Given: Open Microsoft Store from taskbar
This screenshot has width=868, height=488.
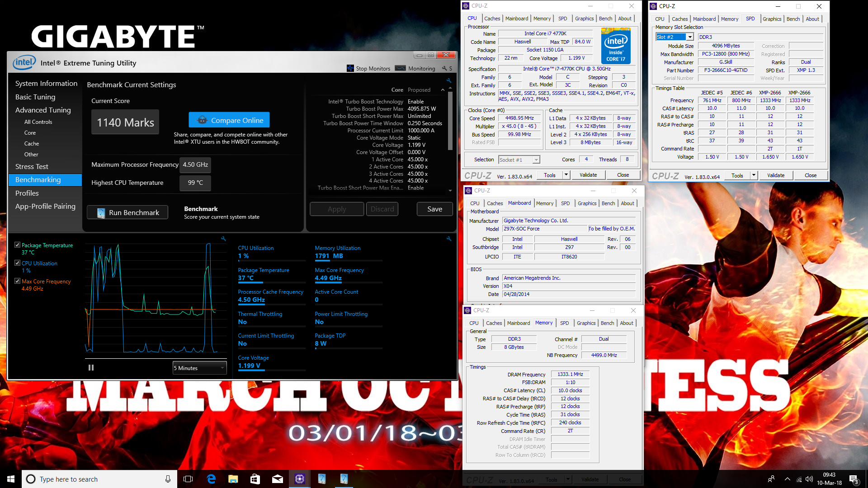Looking at the screenshot, I should click(255, 479).
